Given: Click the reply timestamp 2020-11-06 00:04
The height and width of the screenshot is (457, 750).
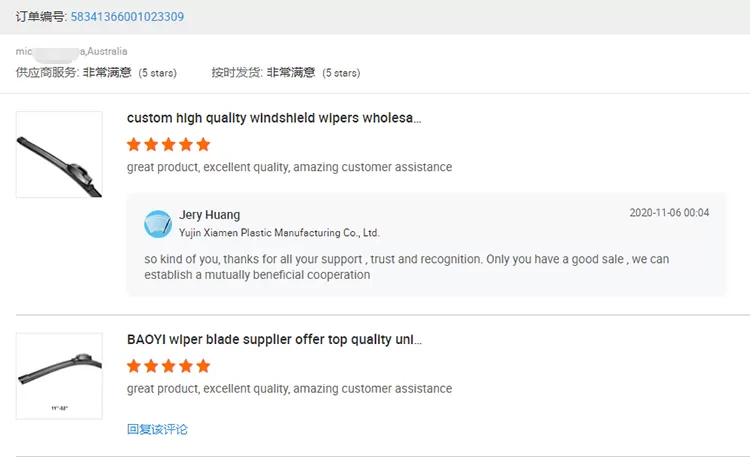Looking at the screenshot, I should (x=669, y=213).
